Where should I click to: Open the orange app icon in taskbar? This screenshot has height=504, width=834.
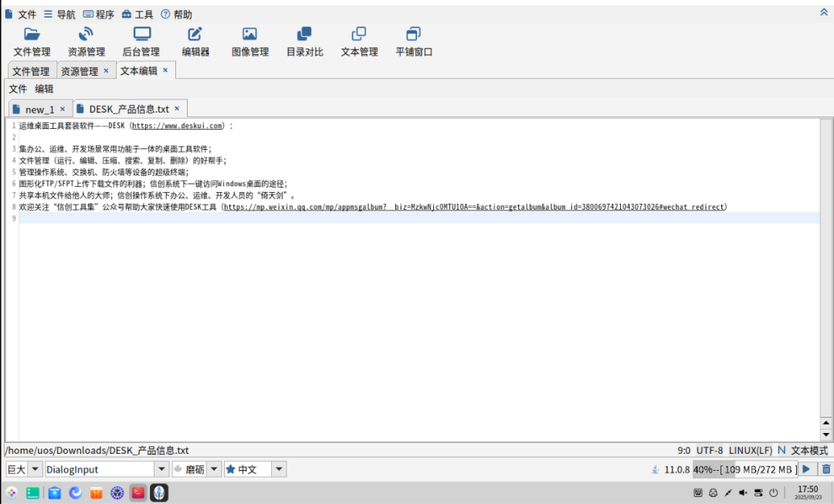[x=97, y=493]
